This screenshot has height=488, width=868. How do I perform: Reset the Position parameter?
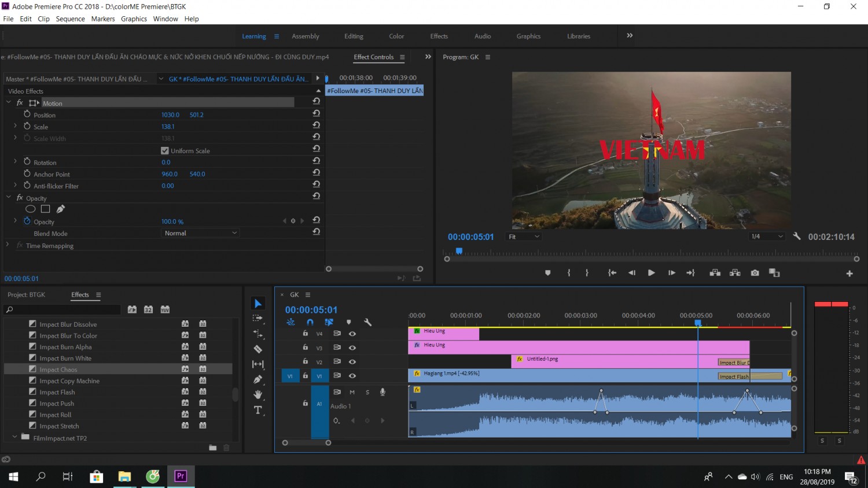(316, 113)
